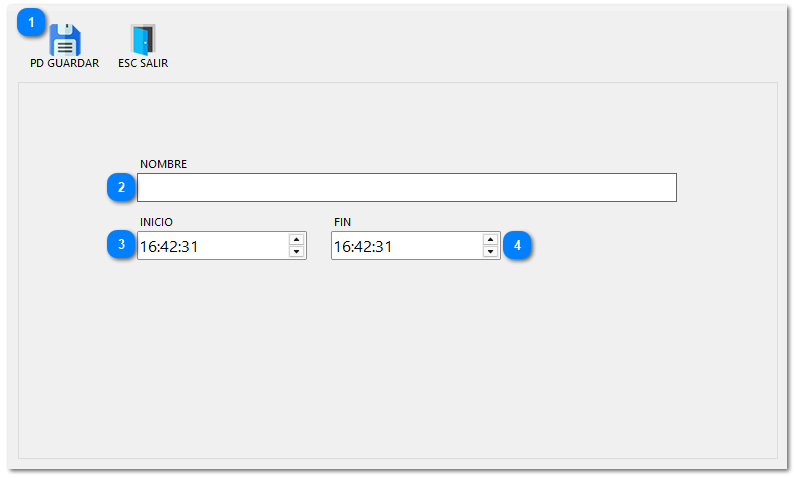This screenshot has width=796, height=478.
Task: Select the seconds value in INICIO time
Action: point(189,246)
